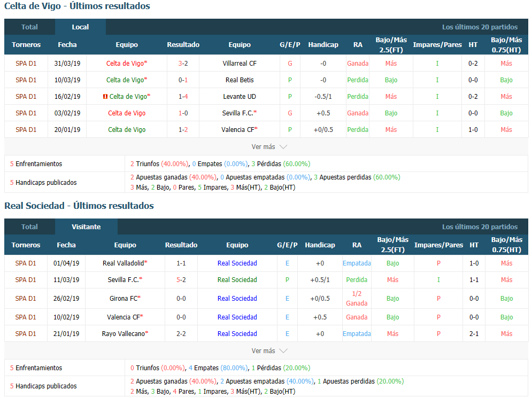Click 'Empatada' in the Real Valladolid row
532x398 pixels.
coord(357,263)
